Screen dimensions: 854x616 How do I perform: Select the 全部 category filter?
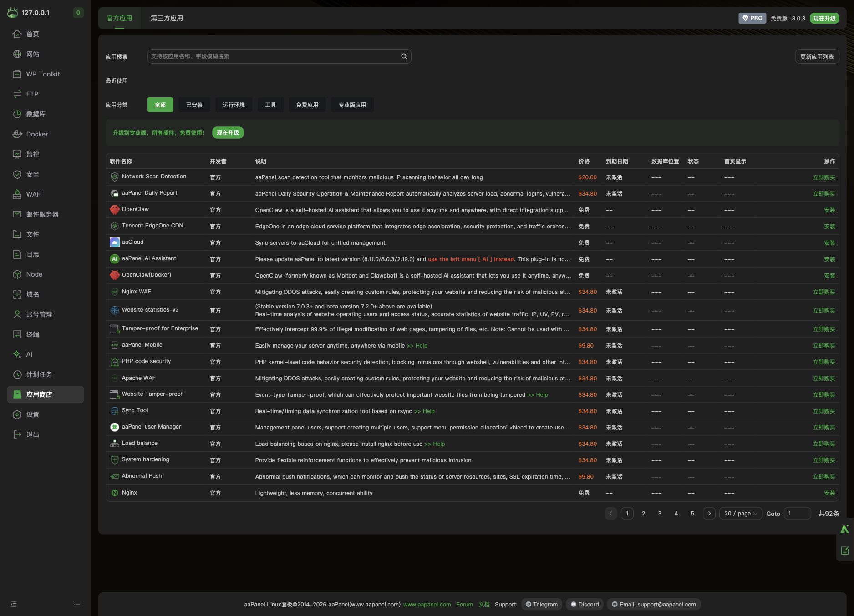point(160,105)
